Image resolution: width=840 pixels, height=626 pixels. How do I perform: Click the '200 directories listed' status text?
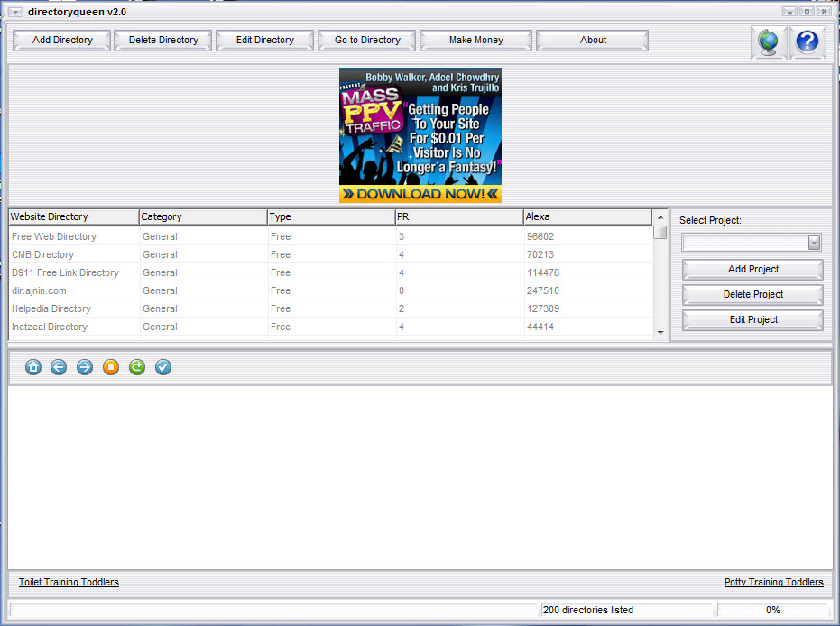coord(587,610)
